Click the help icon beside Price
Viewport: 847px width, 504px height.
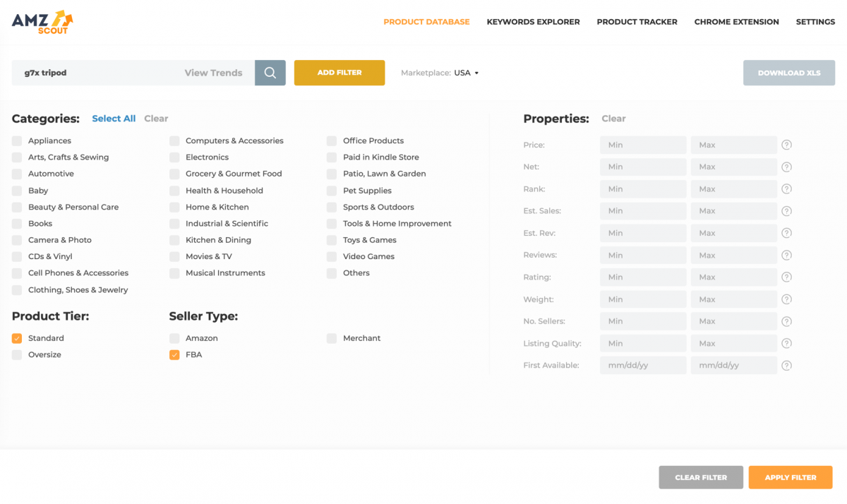(786, 145)
